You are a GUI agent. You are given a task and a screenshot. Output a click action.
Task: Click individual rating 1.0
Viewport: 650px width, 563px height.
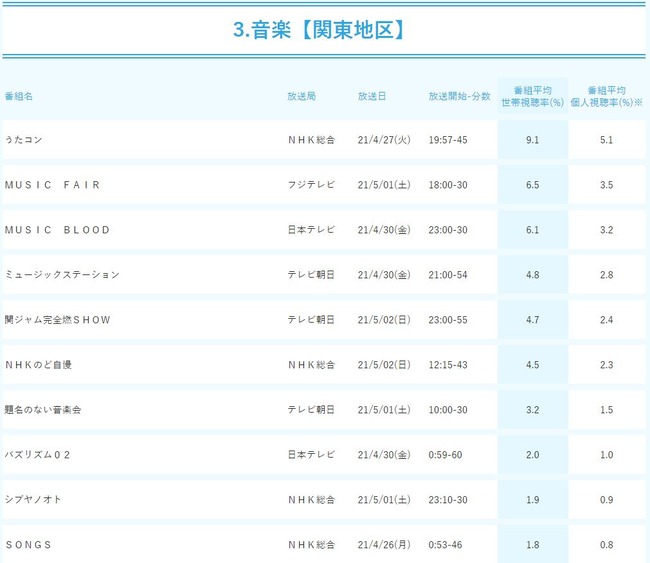pos(606,454)
